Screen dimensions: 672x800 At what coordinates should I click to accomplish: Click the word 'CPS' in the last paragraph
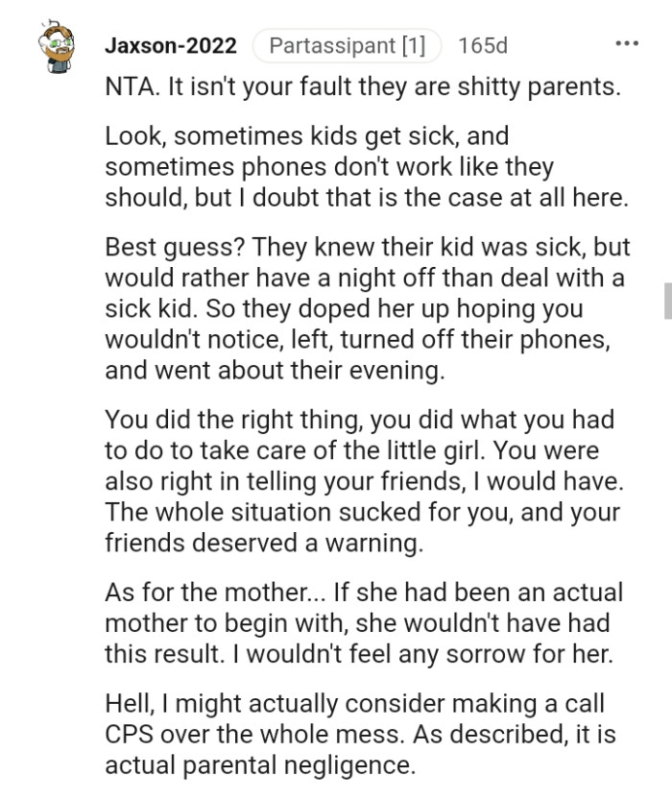129,735
